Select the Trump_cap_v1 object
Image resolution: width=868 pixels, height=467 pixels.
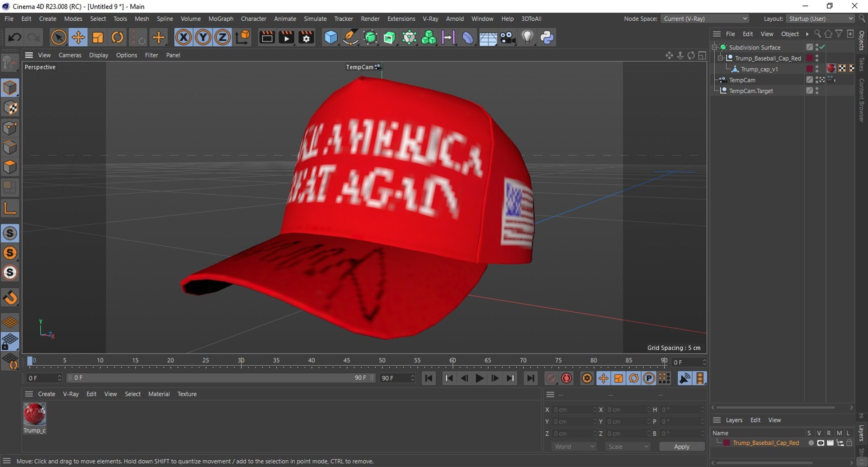(759, 69)
